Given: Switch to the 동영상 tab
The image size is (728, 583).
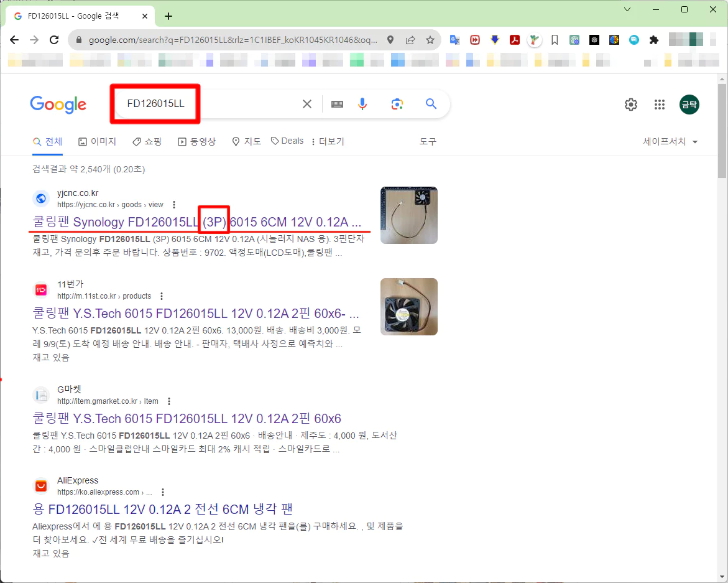Looking at the screenshot, I should 197,142.
